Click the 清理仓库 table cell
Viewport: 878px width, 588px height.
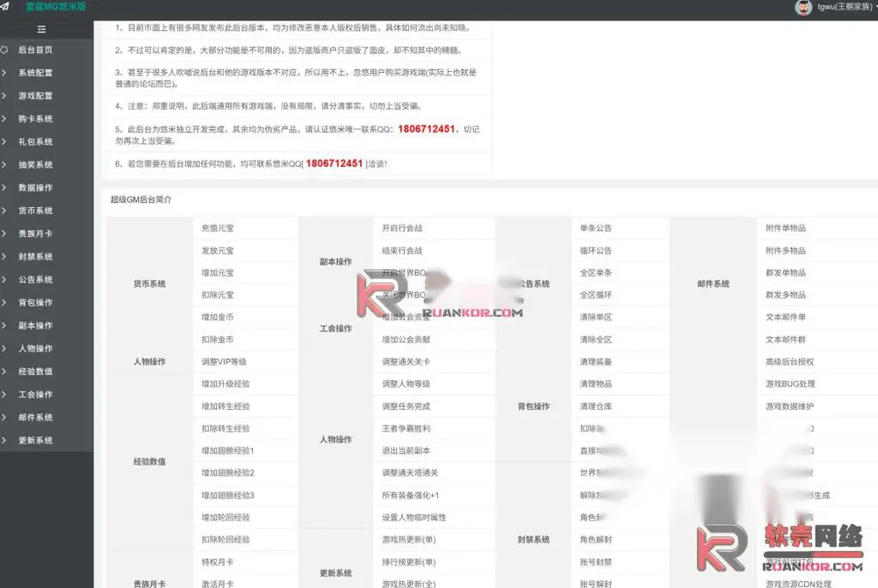pyautogui.click(x=621, y=406)
